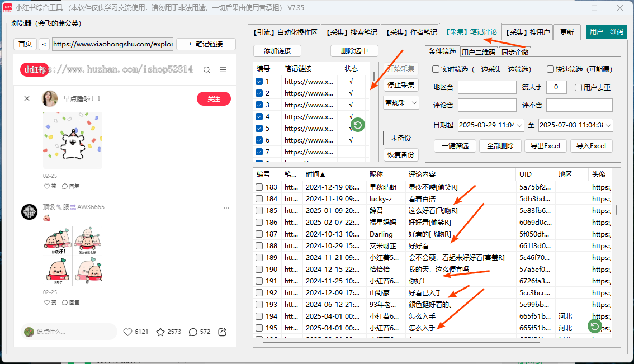Click the back arrow button beside 首页
This screenshot has height=364, width=634.
pos(44,44)
